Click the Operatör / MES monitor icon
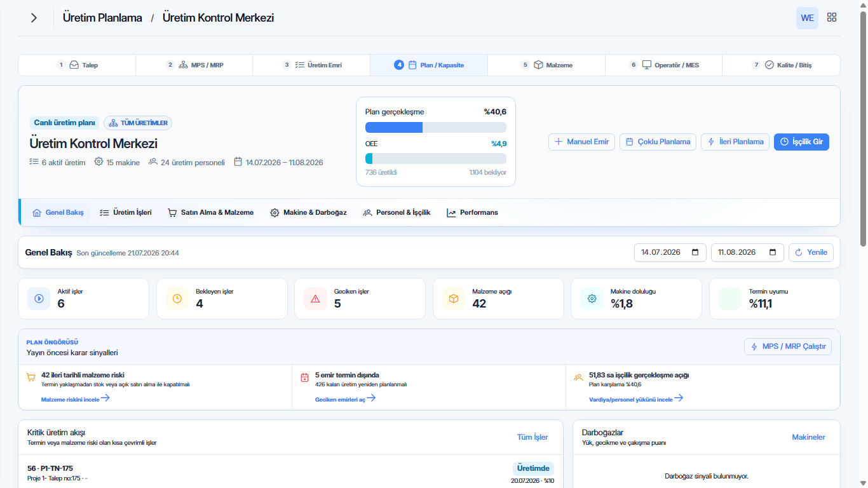868x488 pixels. coord(647,65)
